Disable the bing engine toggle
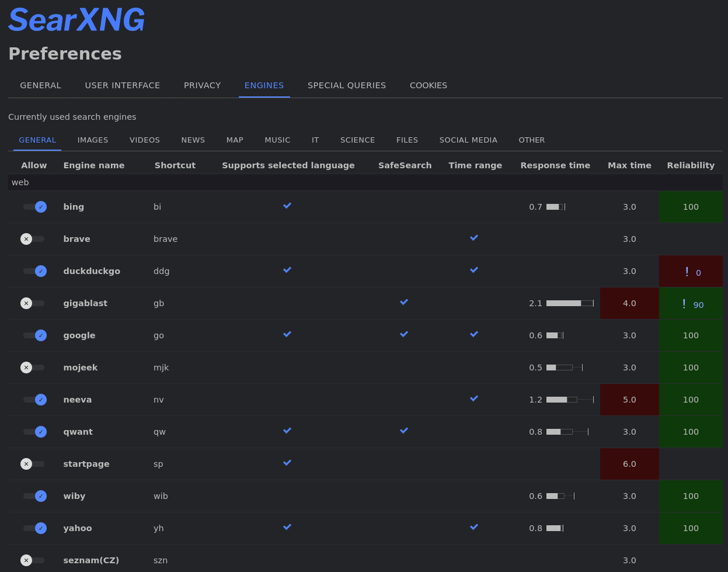 [x=34, y=207]
